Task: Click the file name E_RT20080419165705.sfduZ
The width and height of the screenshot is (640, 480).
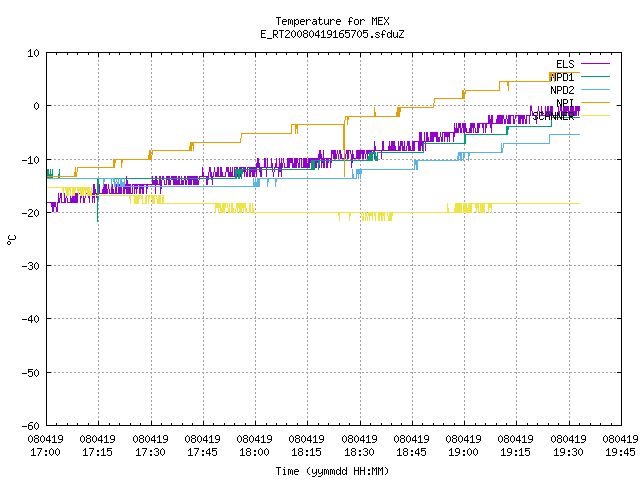Action: click(x=332, y=34)
